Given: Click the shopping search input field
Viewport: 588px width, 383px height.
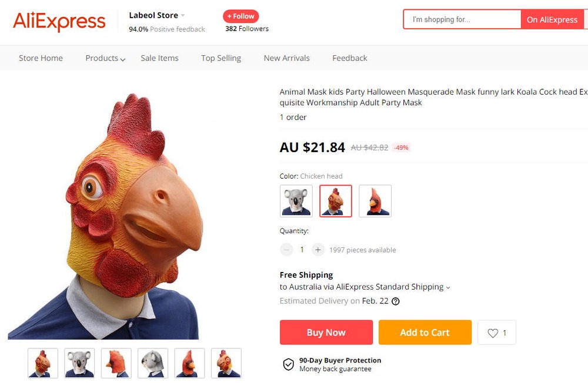Looking at the screenshot, I should (462, 19).
